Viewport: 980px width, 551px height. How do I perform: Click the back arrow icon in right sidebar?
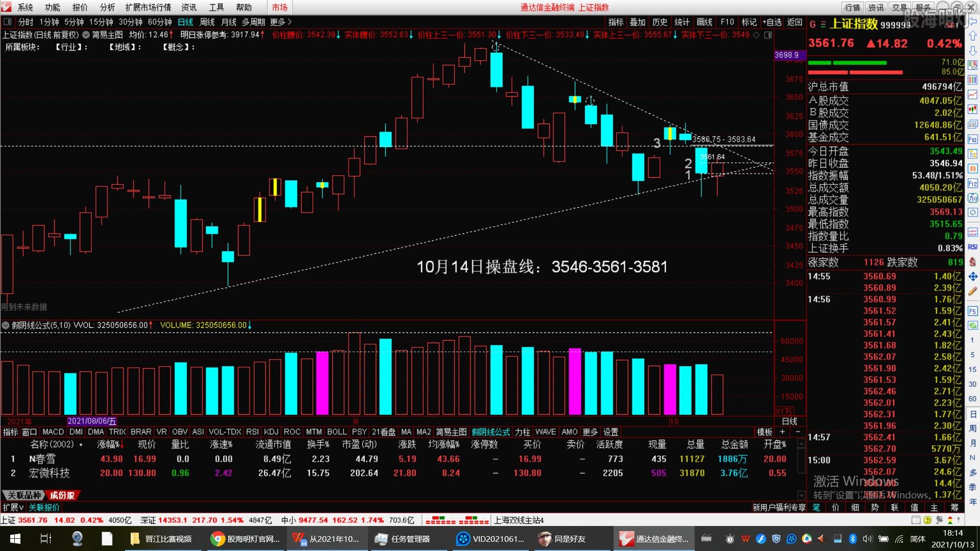pyautogui.click(x=972, y=22)
